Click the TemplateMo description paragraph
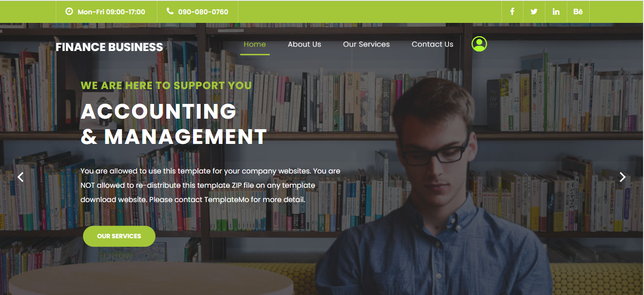The width and height of the screenshot is (644, 295). pyautogui.click(x=210, y=185)
